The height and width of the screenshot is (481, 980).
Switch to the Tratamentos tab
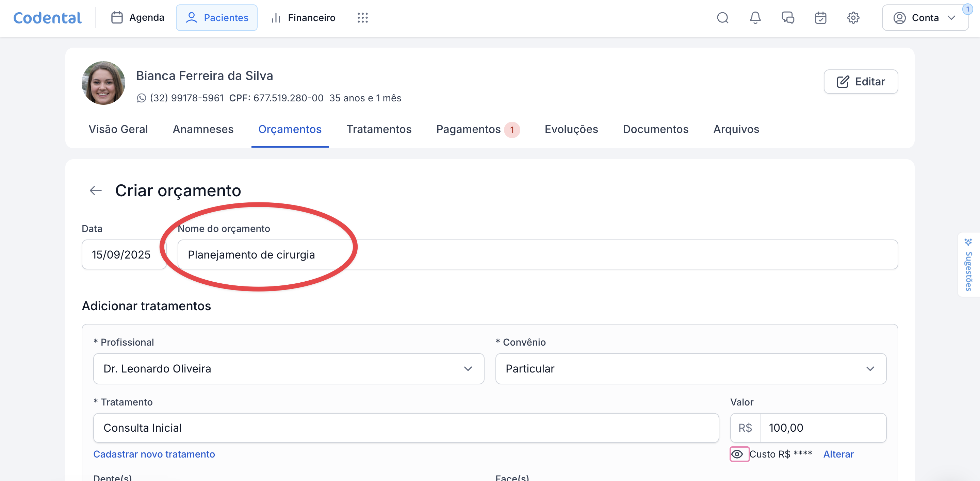[378, 129]
